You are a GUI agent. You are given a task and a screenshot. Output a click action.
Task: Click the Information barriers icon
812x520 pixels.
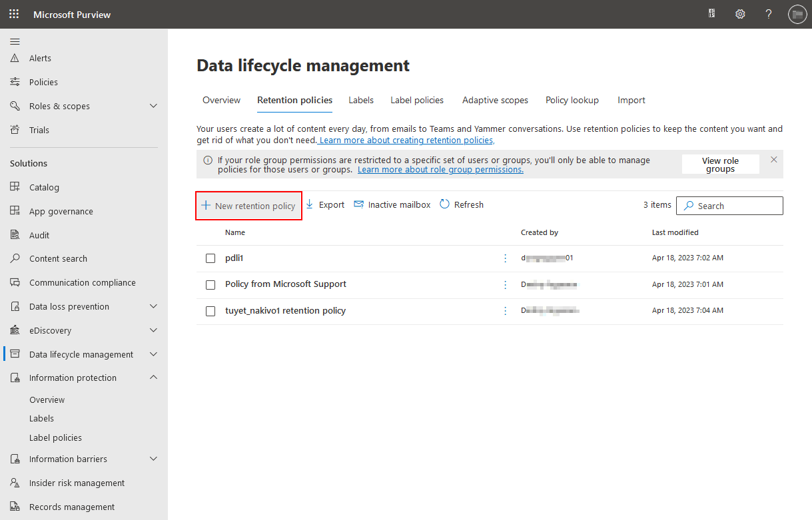[15, 459]
